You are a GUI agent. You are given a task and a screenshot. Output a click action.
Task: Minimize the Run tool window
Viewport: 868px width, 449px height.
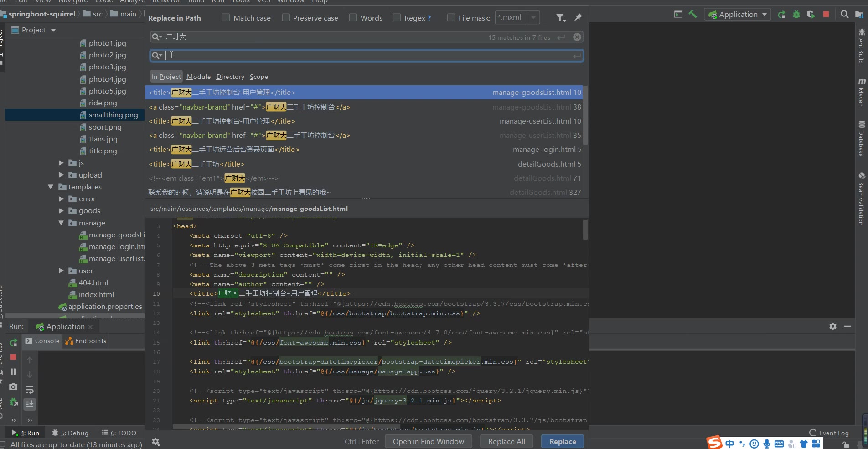847,326
